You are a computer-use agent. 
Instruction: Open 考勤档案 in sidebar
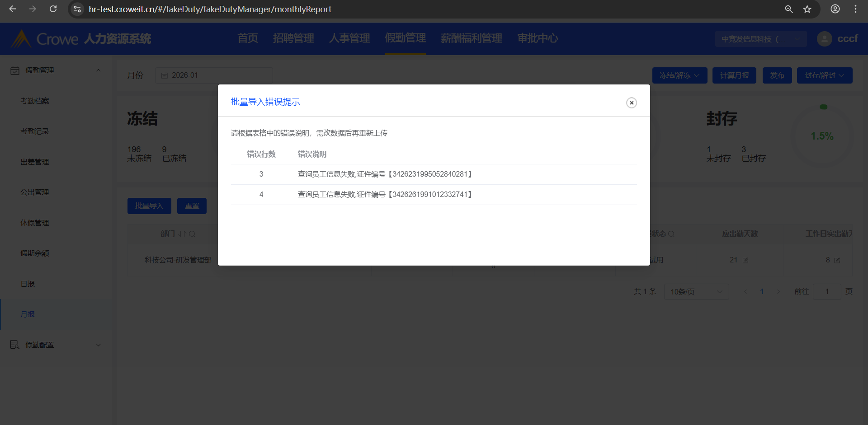click(x=35, y=101)
